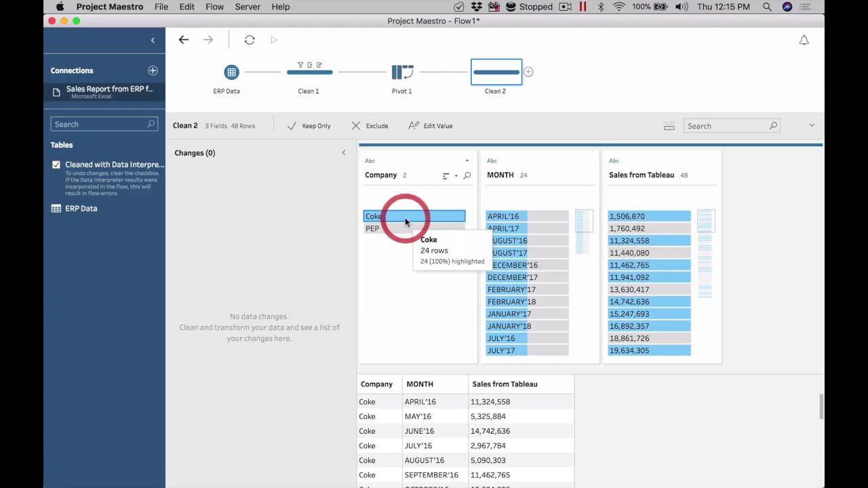
Task: Select value 1,506,870 in Sales field
Action: pos(649,216)
